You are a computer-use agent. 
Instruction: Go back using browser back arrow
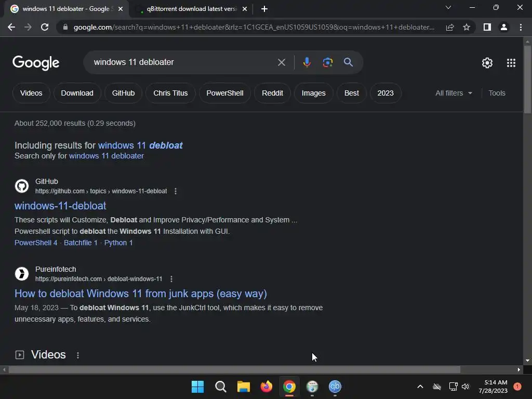pyautogui.click(x=11, y=27)
